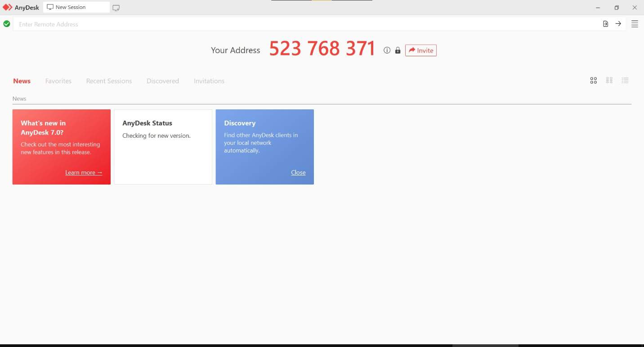Image resolution: width=644 pixels, height=347 pixels.
Task: Open a new session tab via monitor-plus icon
Action: pos(116,8)
